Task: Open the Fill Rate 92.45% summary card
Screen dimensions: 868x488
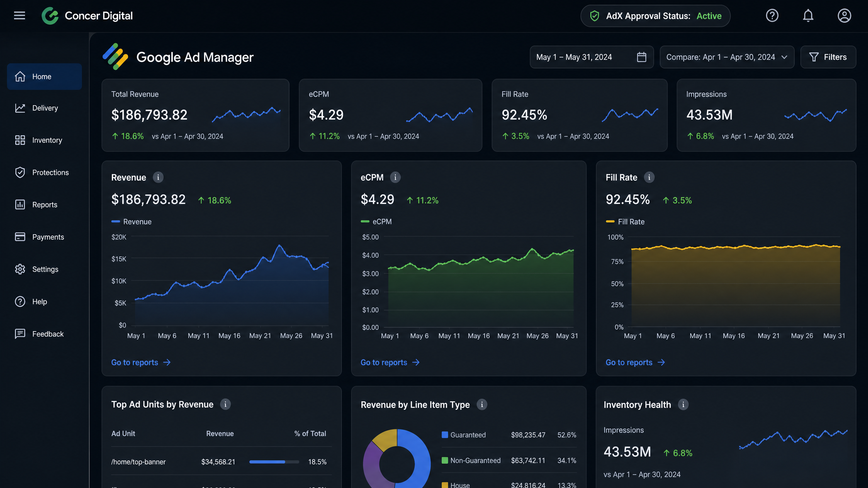Action: 579,115
